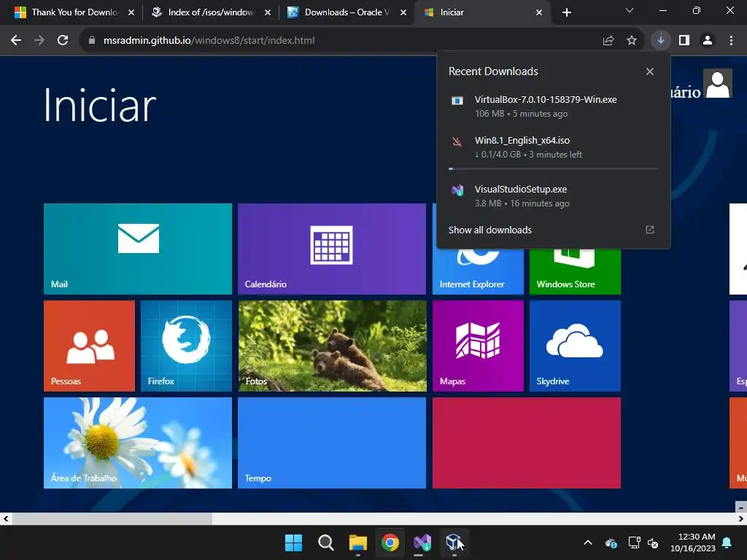Close the Downloads – Oracle tab
This screenshot has height=560, width=747.
coord(403,12)
